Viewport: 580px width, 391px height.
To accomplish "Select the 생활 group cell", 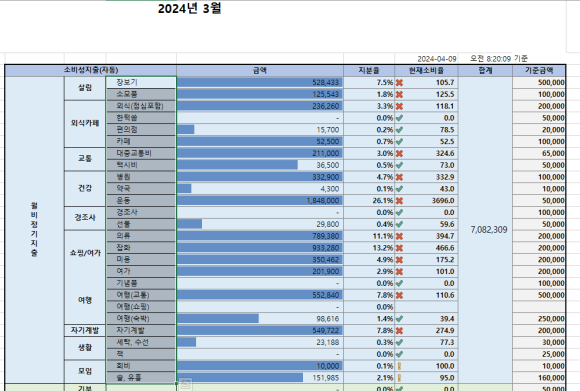I will coord(85,348).
